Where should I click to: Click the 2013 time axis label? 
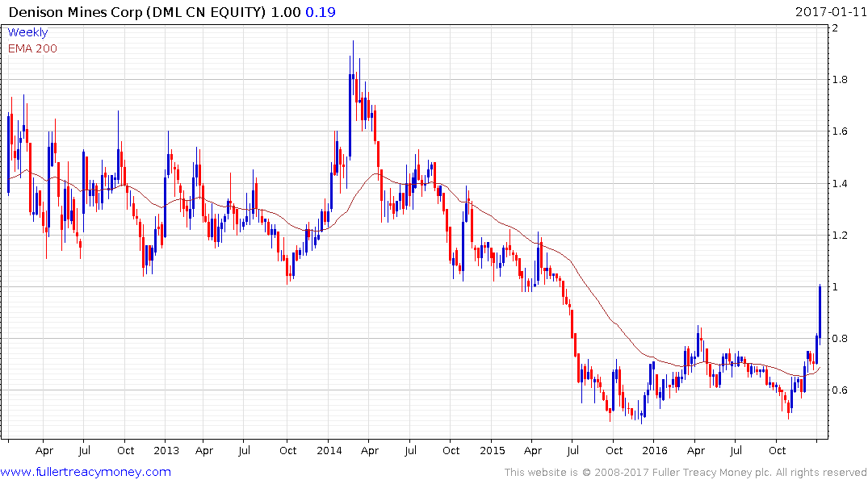click(x=166, y=450)
